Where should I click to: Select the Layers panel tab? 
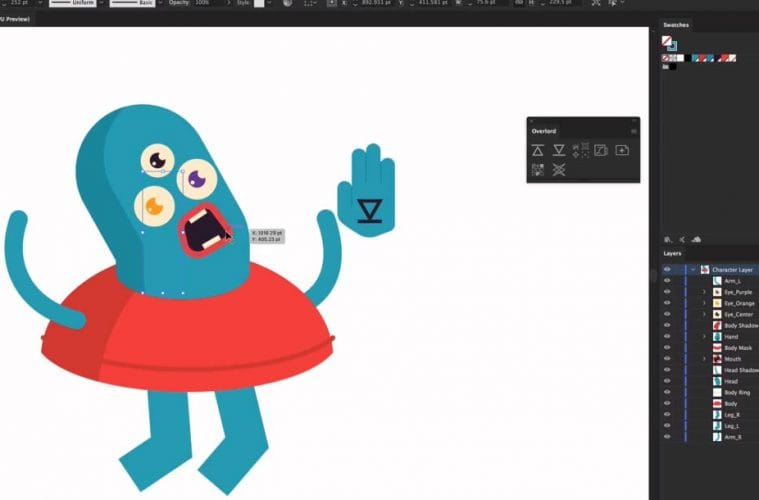pos(672,253)
